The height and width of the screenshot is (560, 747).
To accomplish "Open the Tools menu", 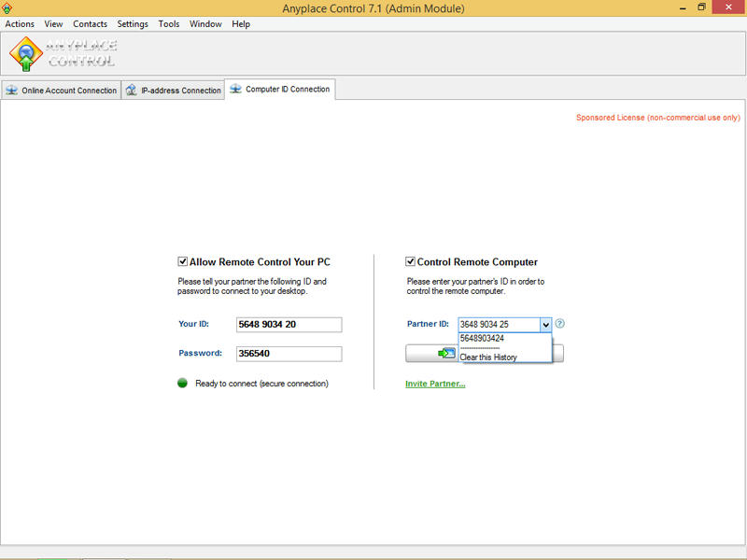I will 169,24.
